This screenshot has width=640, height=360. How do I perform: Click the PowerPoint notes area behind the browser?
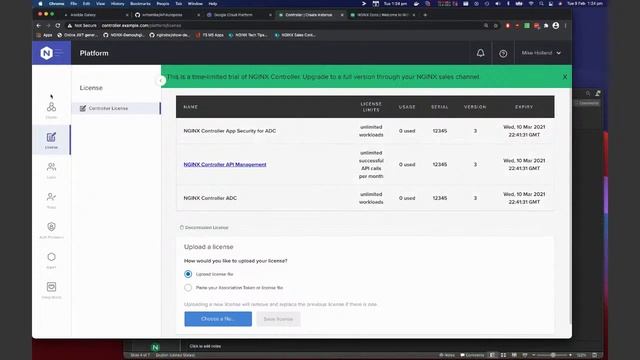coord(205,346)
